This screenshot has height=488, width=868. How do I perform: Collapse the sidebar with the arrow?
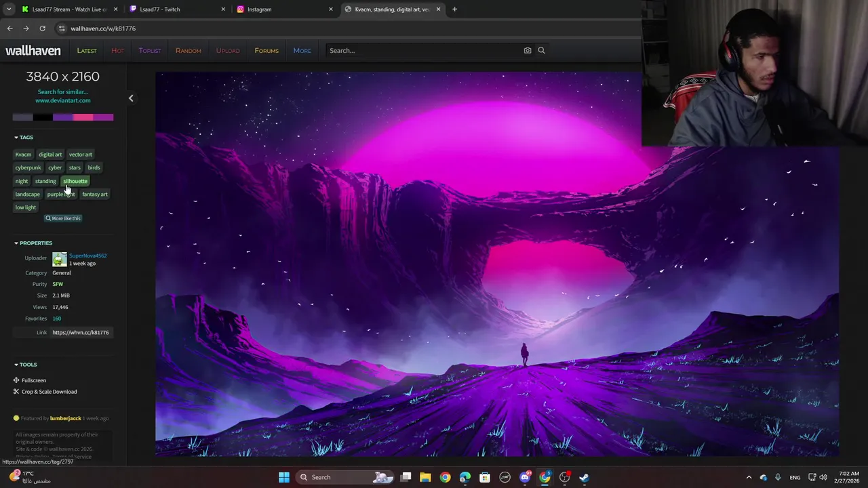(x=131, y=98)
